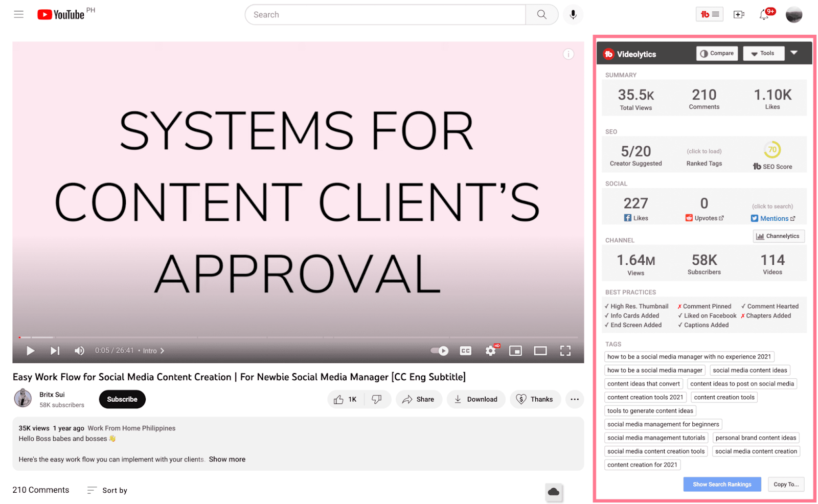Image resolution: width=818 pixels, height=504 pixels.
Task: Select tag 'personal brand content ideas'
Action: coord(756,438)
